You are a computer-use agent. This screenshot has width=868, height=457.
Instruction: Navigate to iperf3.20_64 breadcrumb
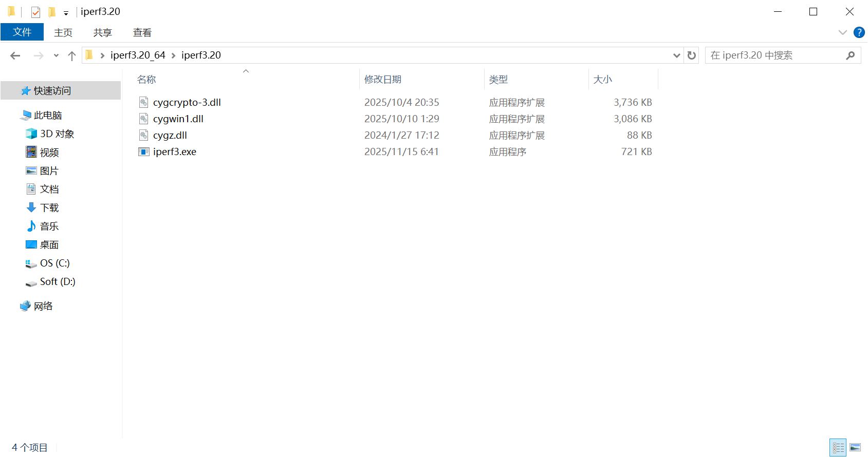pos(138,55)
